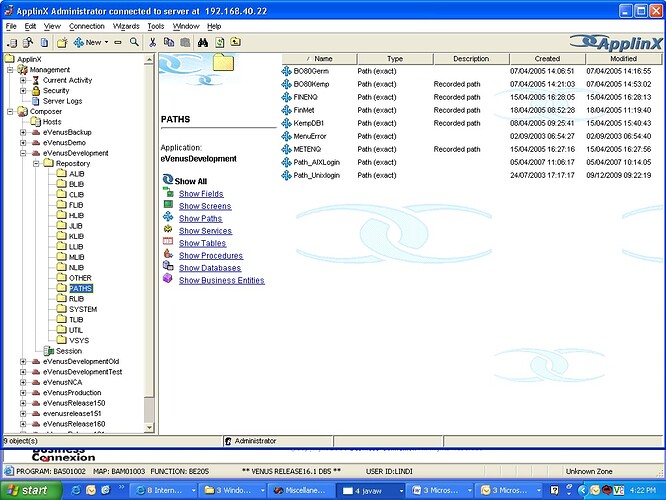Collapse the eVenusDevelopment node
The height and width of the screenshot is (500, 666).
[23, 153]
